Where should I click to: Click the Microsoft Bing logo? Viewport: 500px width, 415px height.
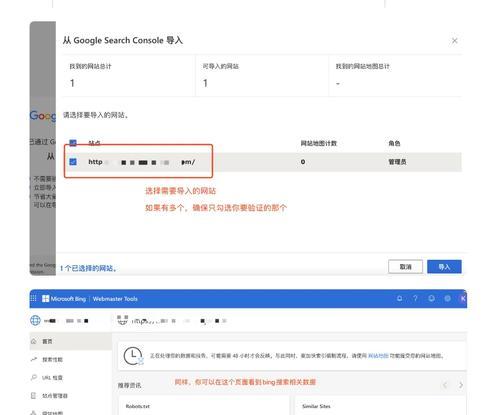pos(64,299)
